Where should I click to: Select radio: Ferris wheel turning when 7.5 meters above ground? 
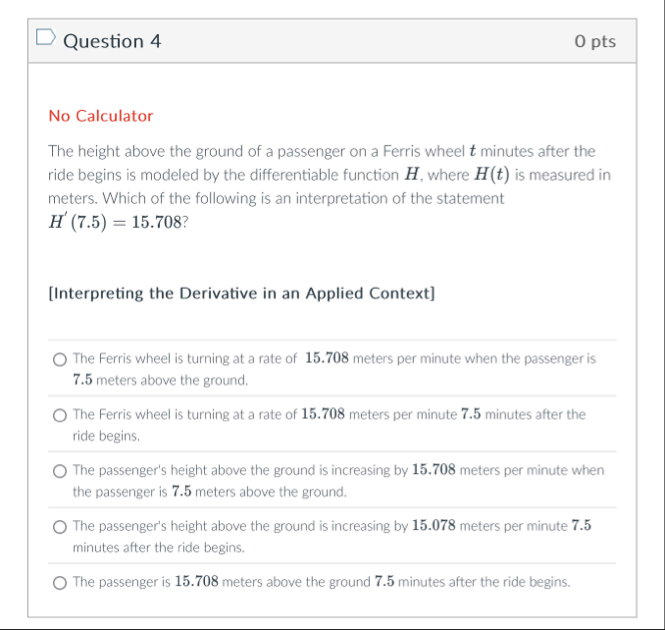point(60,358)
